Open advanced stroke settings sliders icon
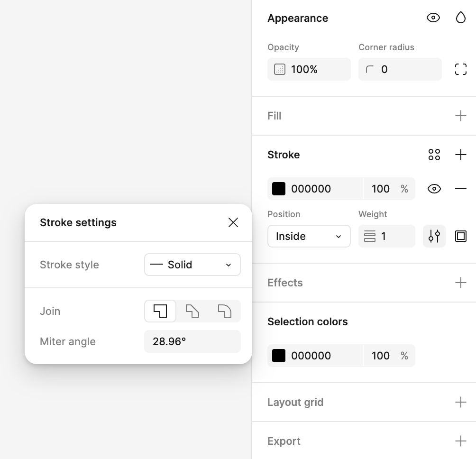This screenshot has width=476, height=459. pyautogui.click(x=434, y=236)
